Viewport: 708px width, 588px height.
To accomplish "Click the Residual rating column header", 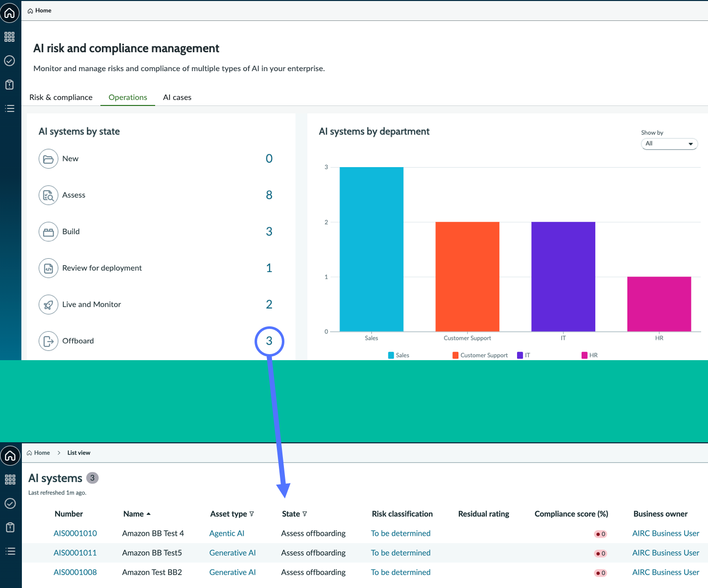I will (484, 514).
